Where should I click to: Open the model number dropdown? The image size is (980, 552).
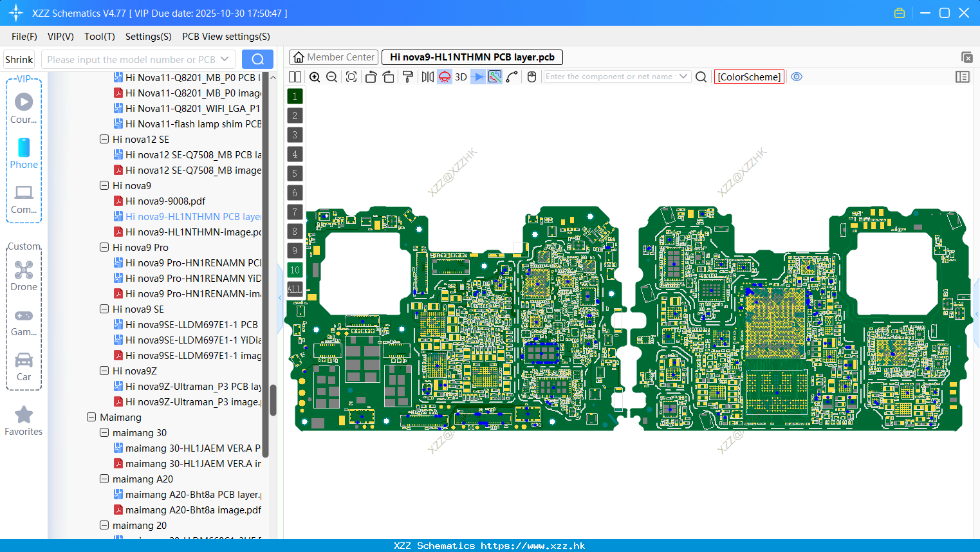tap(225, 59)
